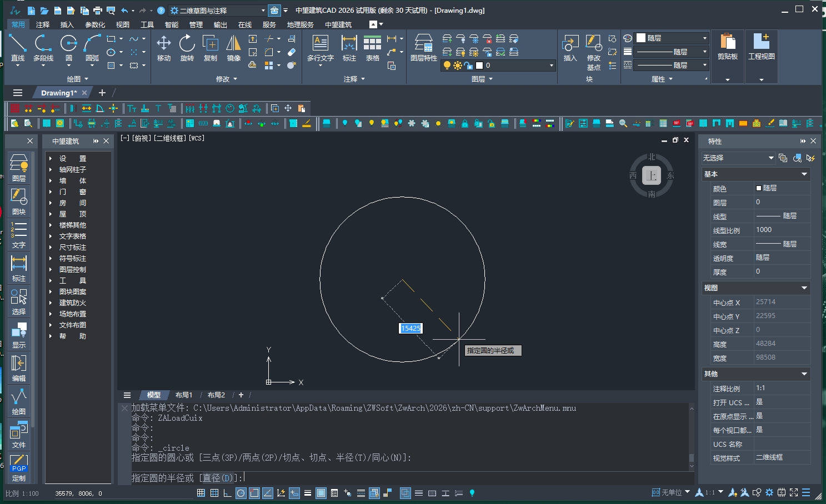Switch to the 参数化 ribbon tab

(95, 24)
